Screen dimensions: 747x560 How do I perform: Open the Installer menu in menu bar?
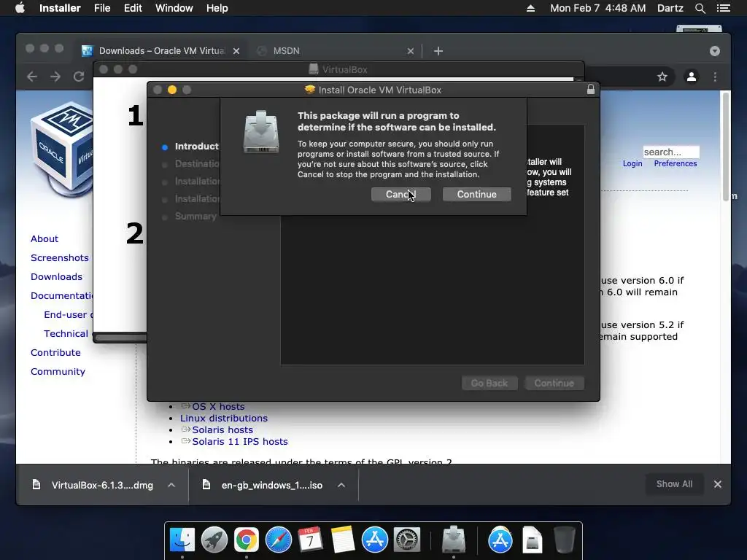tap(60, 8)
